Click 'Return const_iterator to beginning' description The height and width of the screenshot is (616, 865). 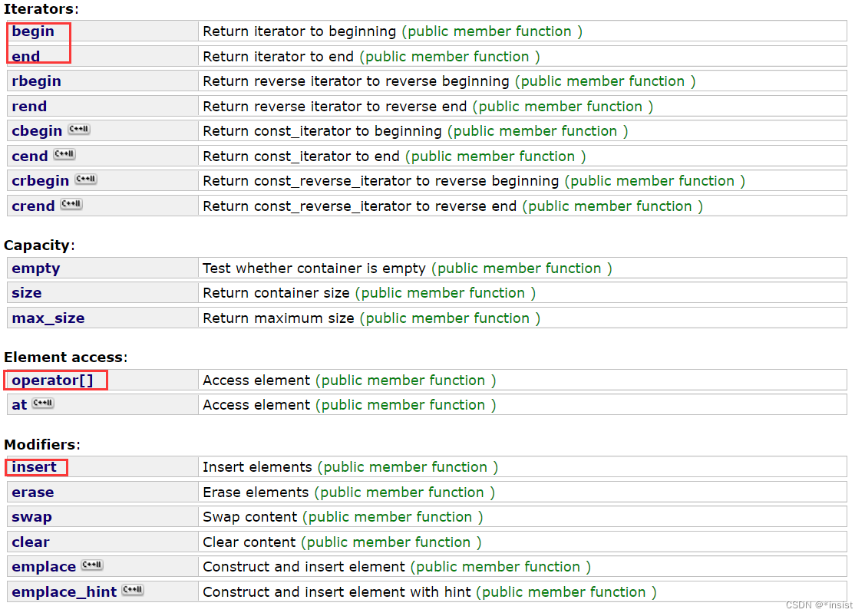(322, 131)
